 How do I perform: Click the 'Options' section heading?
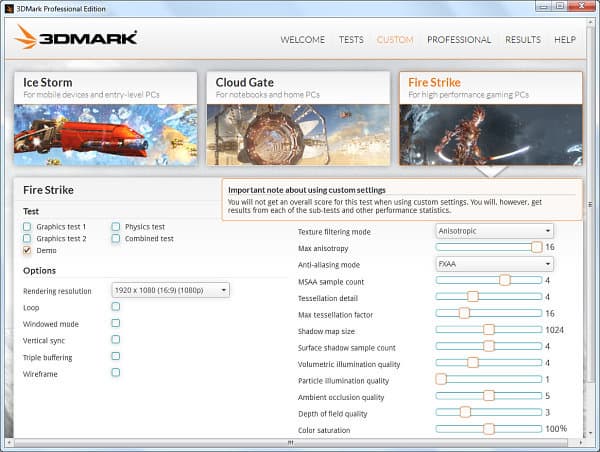point(39,271)
